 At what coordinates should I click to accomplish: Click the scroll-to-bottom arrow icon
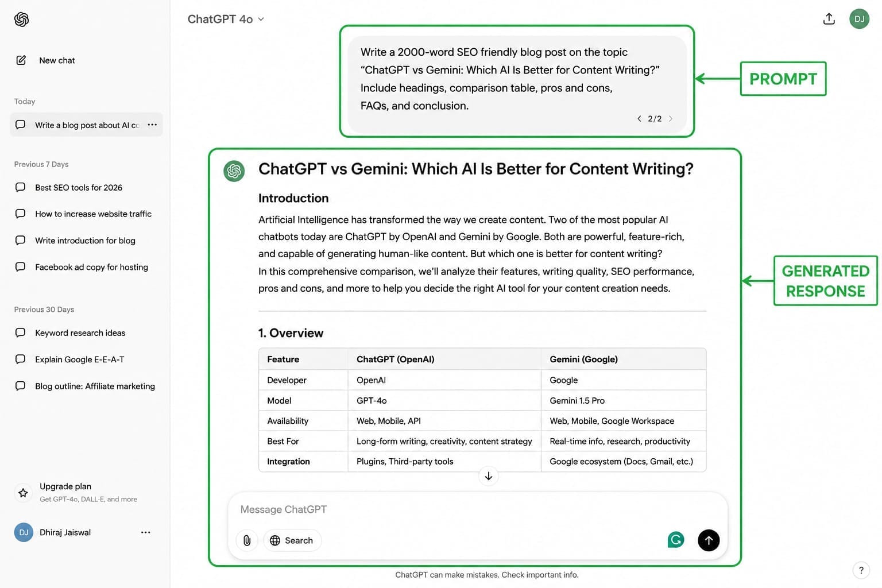(x=488, y=476)
